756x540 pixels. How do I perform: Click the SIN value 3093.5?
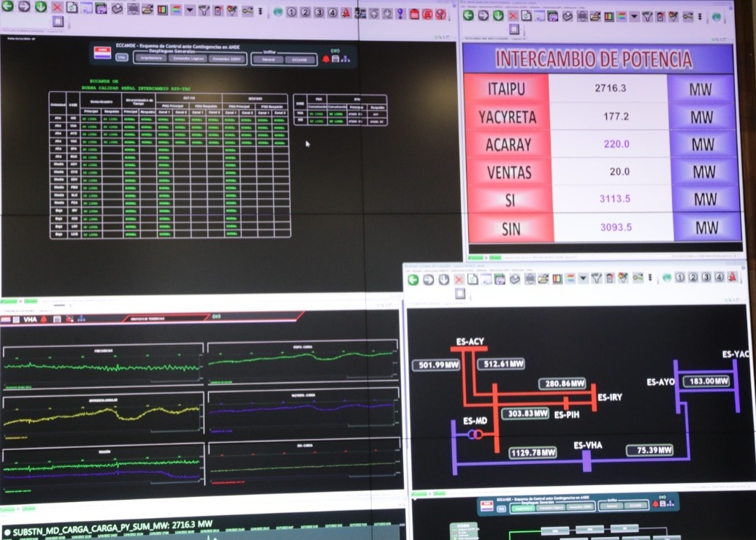coord(616,227)
